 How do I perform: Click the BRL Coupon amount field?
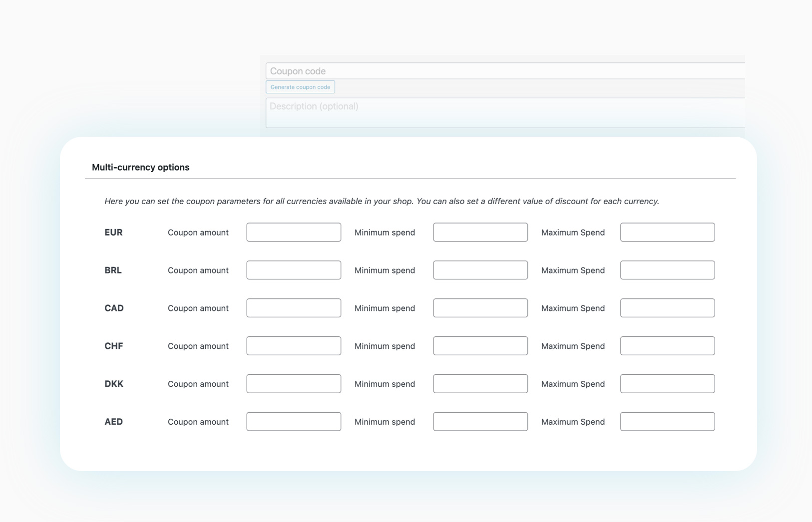294,270
